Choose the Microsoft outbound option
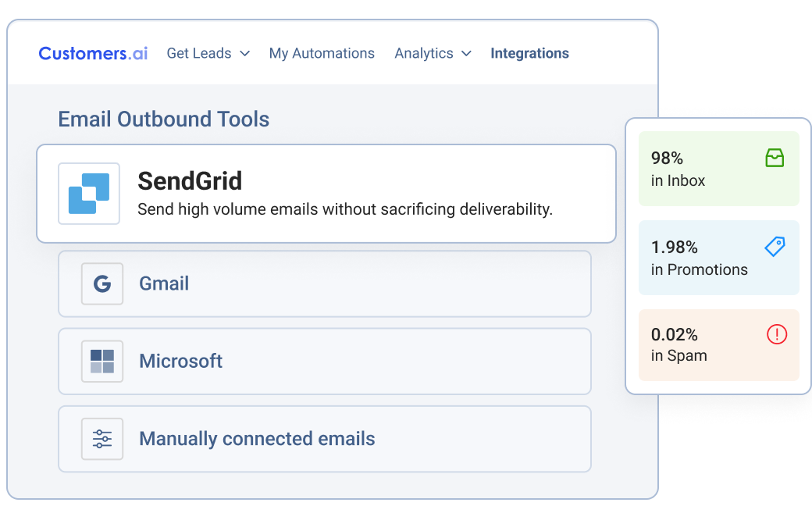Viewport: 812px width, 531px height. coord(324,361)
